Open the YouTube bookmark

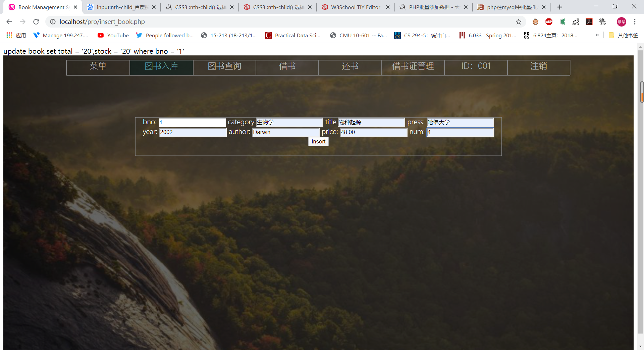(x=113, y=35)
